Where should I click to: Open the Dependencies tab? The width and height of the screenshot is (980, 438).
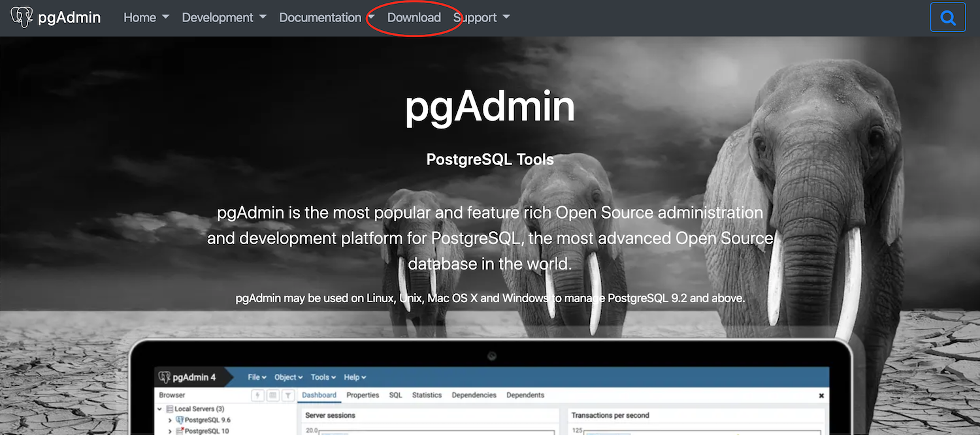tap(474, 395)
